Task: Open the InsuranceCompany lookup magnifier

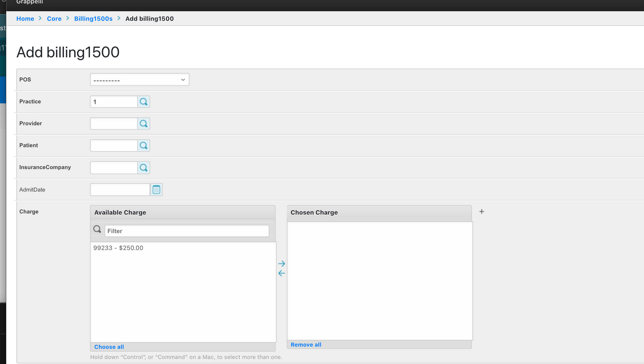Action: tap(143, 167)
